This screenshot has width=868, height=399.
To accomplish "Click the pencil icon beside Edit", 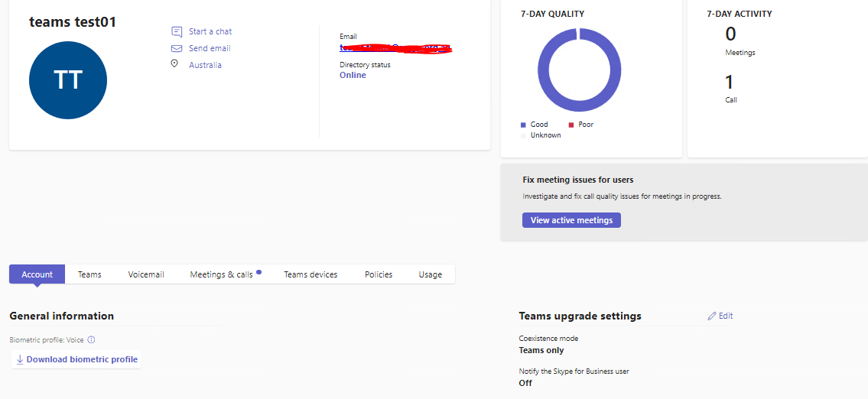I will [712, 316].
